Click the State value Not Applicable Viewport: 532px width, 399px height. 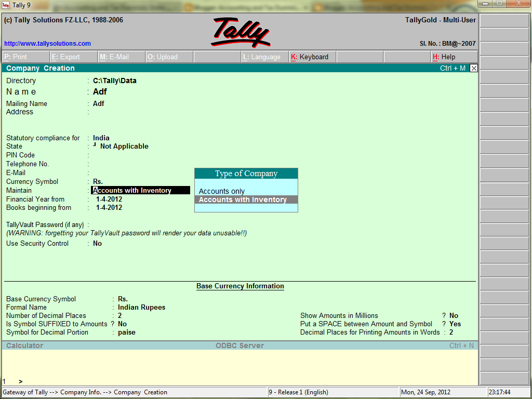tap(124, 146)
